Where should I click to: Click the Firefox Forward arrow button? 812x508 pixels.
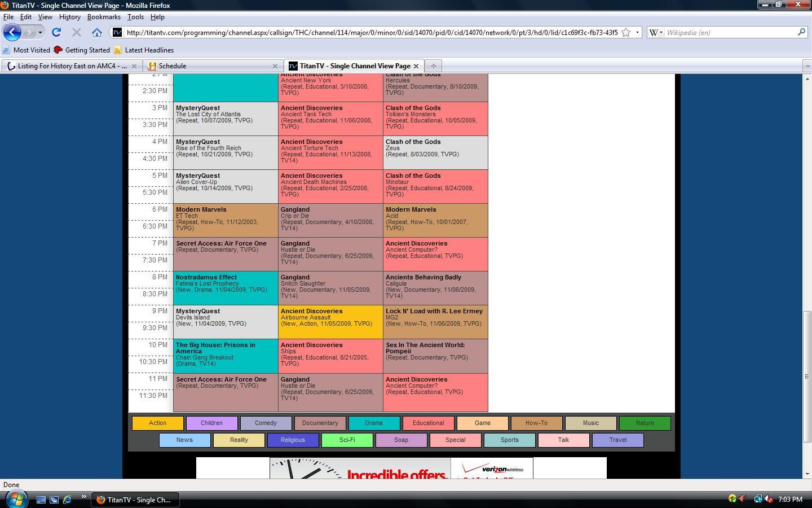[30, 32]
